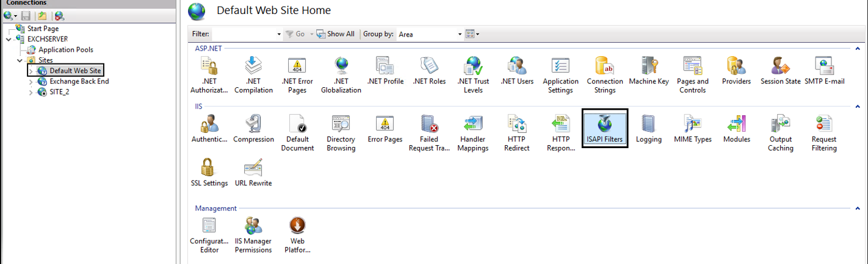
Task: Open Application Settings feature
Action: click(560, 75)
